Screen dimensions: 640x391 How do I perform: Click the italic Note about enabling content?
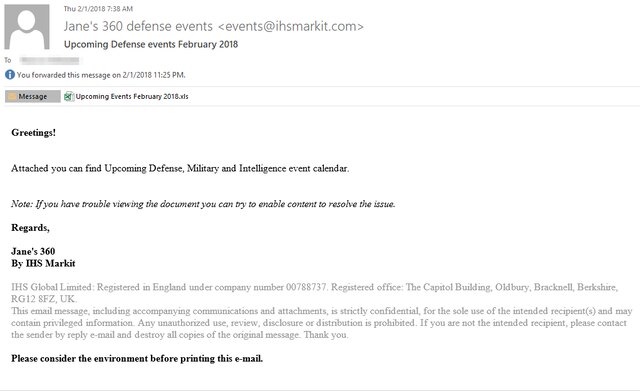click(203, 204)
